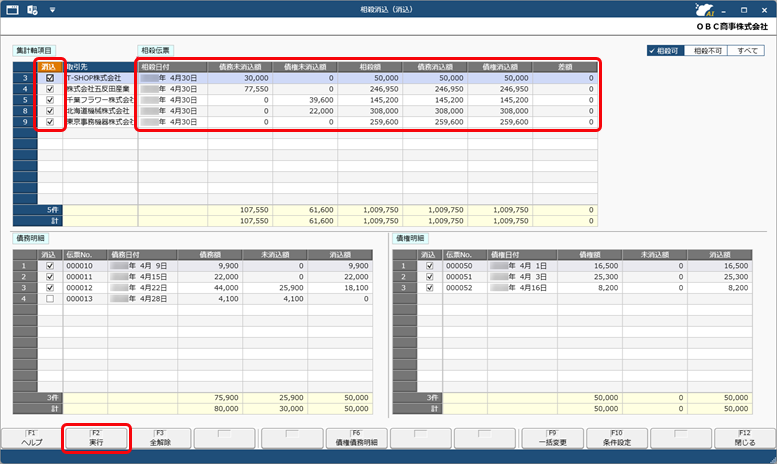Screen dimensions: 777x464
Task: Open the title bar dropdown arrow
Action: [53, 9]
